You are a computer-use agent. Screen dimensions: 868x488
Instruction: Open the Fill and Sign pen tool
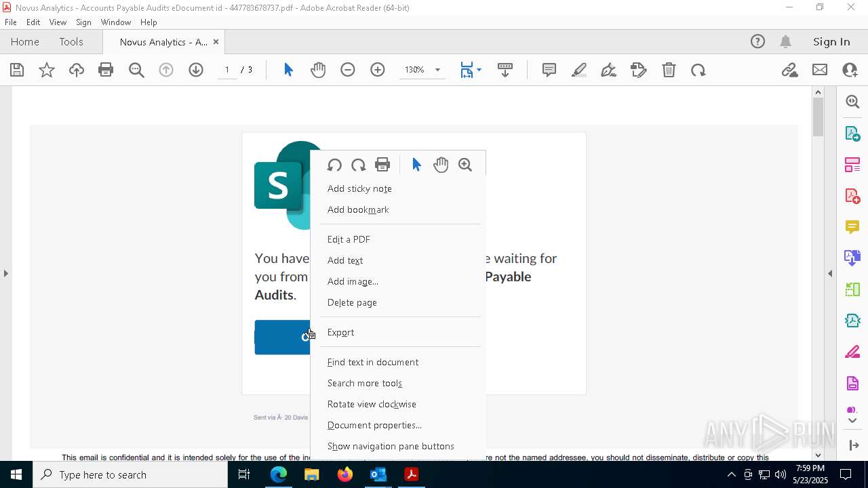(x=609, y=70)
